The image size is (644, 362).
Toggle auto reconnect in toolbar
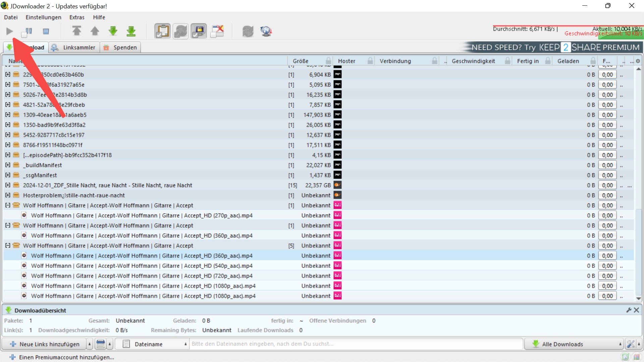click(x=180, y=31)
